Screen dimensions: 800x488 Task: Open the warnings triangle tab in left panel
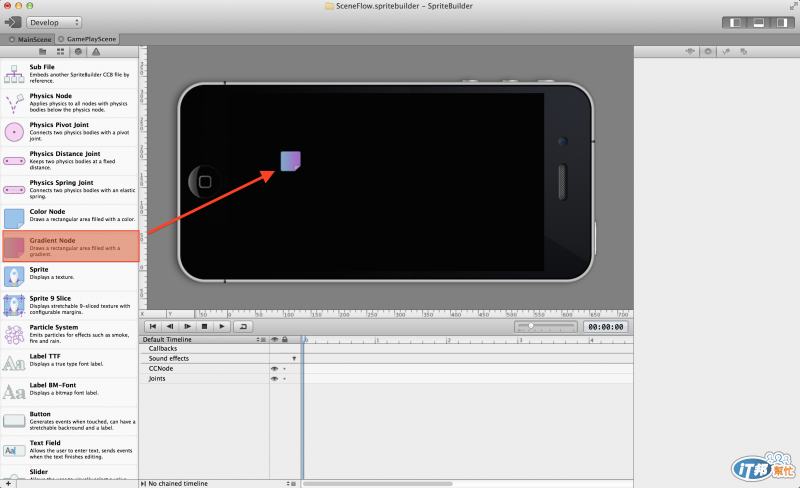(x=96, y=52)
